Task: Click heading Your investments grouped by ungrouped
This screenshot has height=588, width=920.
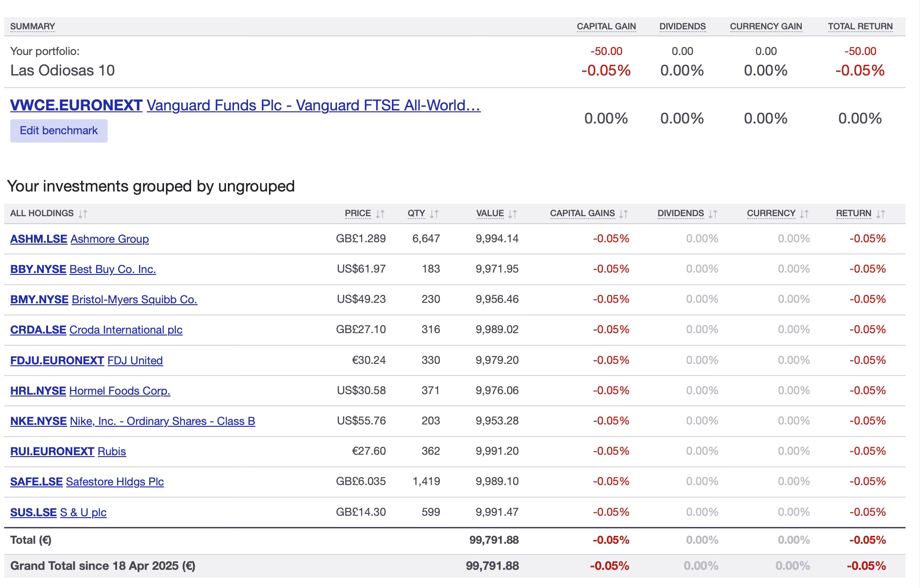Action: tap(151, 186)
